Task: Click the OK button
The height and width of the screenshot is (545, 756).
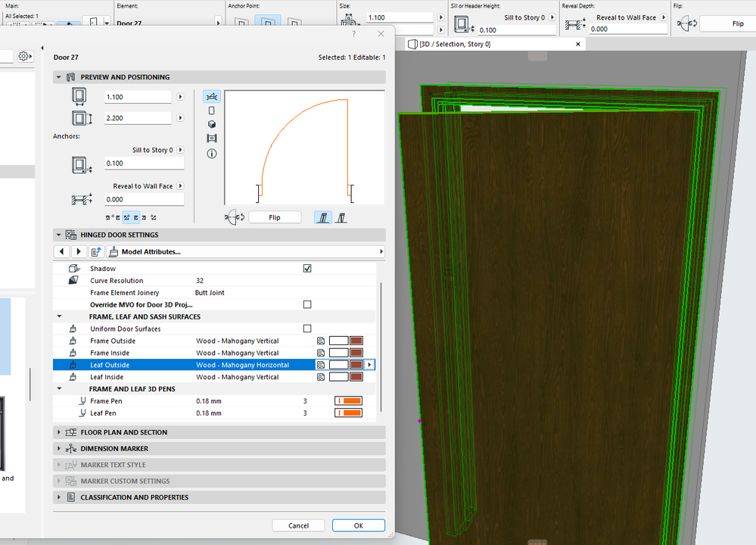Action: (x=358, y=525)
